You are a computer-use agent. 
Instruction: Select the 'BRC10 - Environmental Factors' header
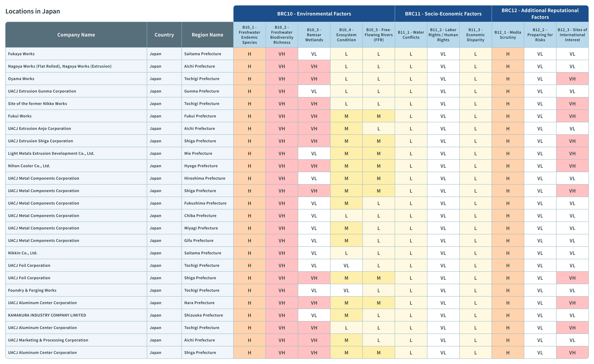coord(314,14)
